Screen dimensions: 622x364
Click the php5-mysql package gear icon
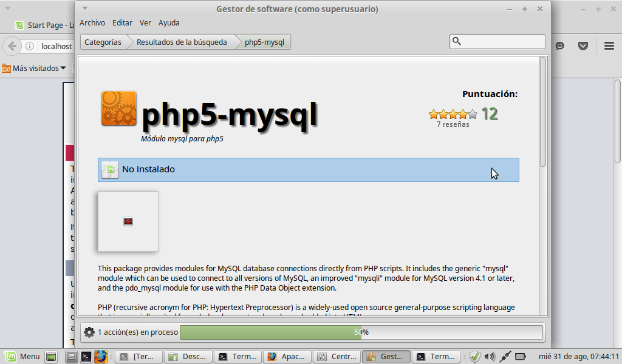coord(118,109)
